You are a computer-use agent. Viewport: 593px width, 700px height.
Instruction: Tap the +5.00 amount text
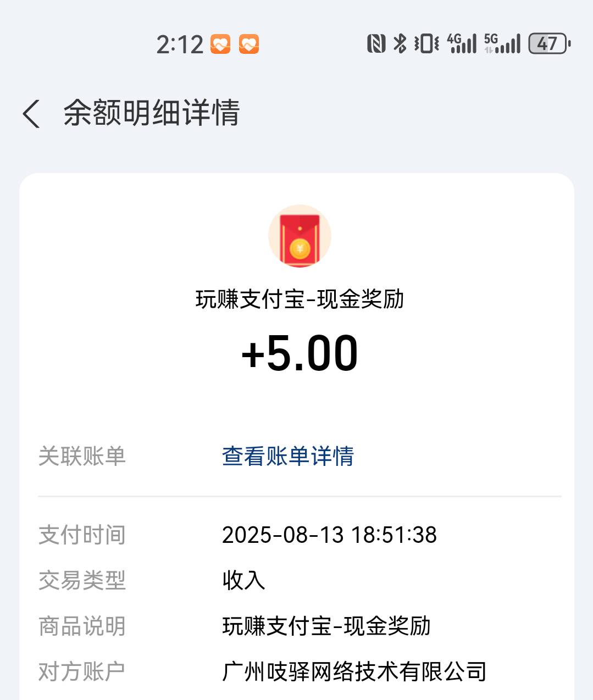pyautogui.click(x=300, y=353)
